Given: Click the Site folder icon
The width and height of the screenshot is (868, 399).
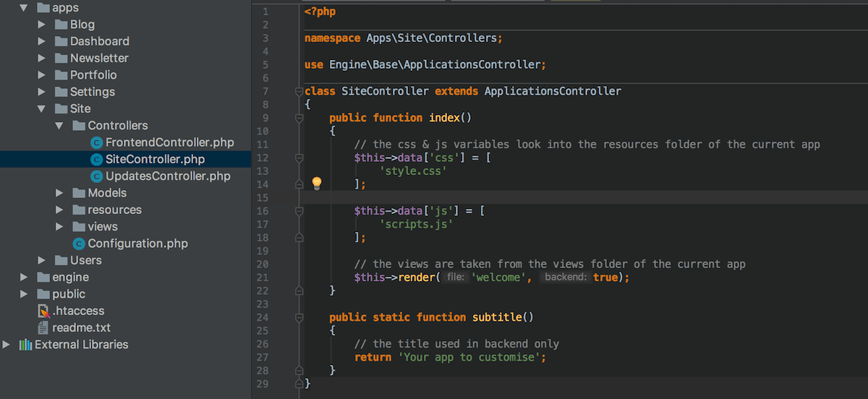Looking at the screenshot, I should tap(61, 108).
